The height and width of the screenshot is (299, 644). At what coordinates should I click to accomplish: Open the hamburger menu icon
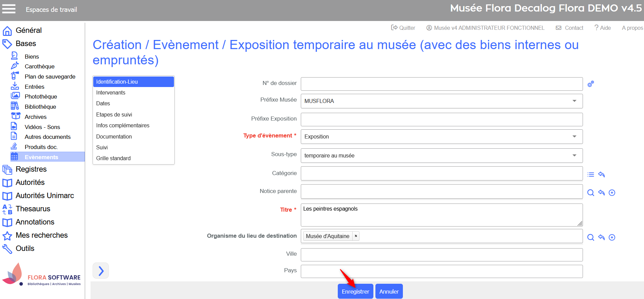[x=9, y=9]
